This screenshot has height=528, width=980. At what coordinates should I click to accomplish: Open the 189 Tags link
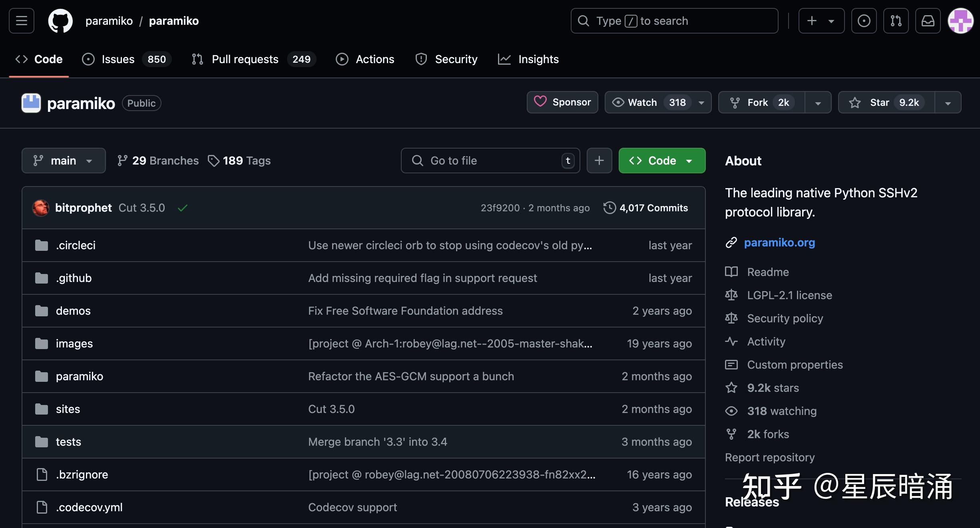click(x=239, y=161)
